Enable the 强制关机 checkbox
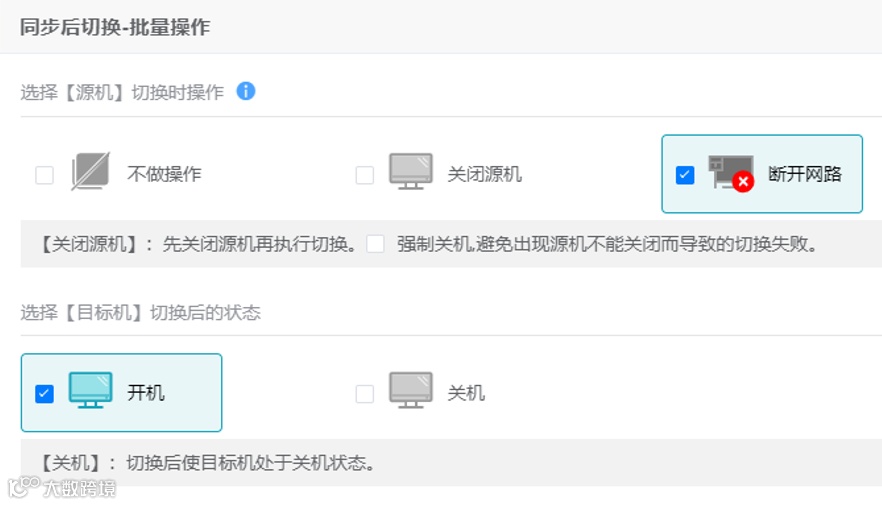Viewport: 882px width, 505px height. click(375, 243)
